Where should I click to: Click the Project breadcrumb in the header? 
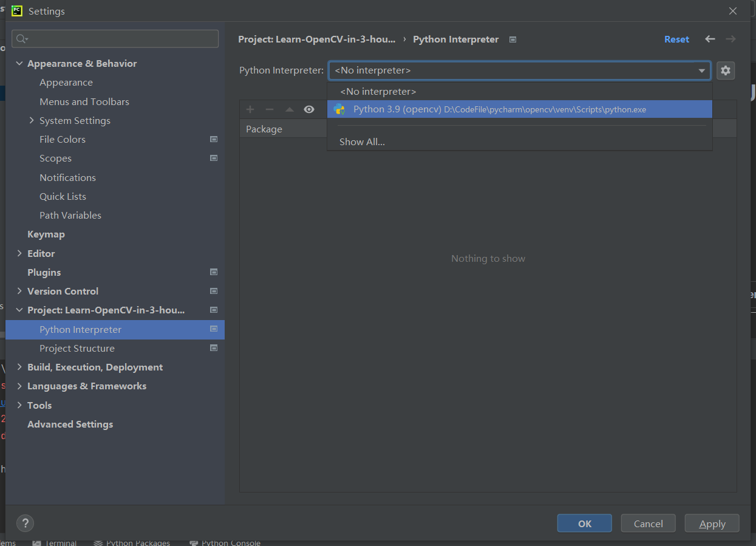(316, 39)
